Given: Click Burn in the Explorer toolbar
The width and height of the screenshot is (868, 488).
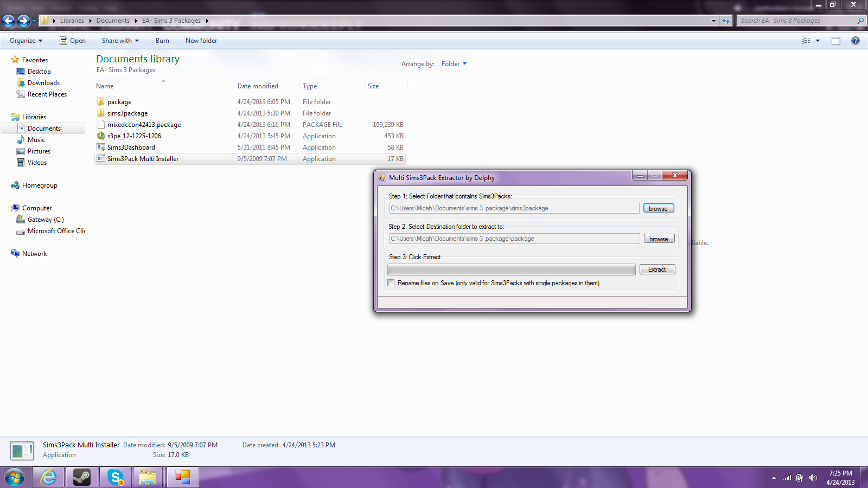Looking at the screenshot, I should click(x=162, y=41).
